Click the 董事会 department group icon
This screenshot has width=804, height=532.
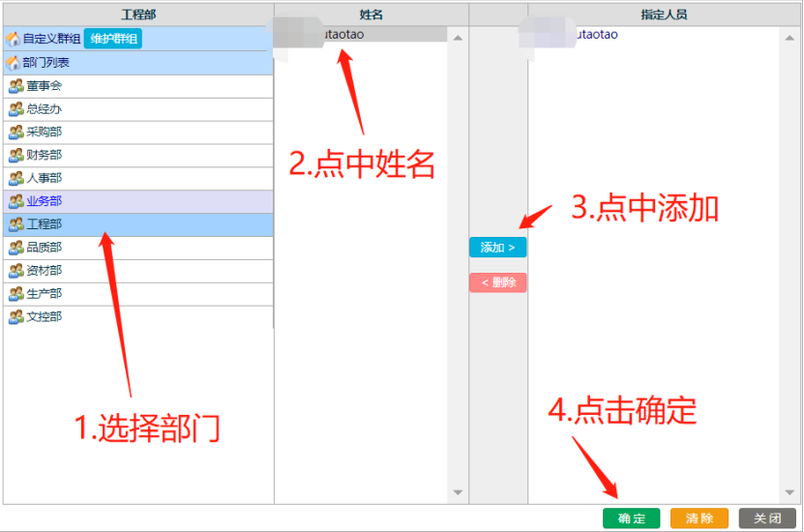tap(15, 86)
